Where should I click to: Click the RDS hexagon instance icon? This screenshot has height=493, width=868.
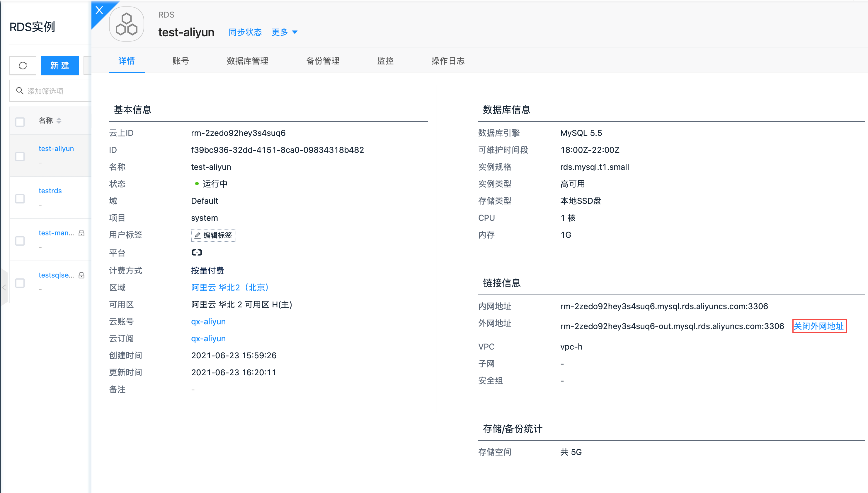pyautogui.click(x=126, y=24)
